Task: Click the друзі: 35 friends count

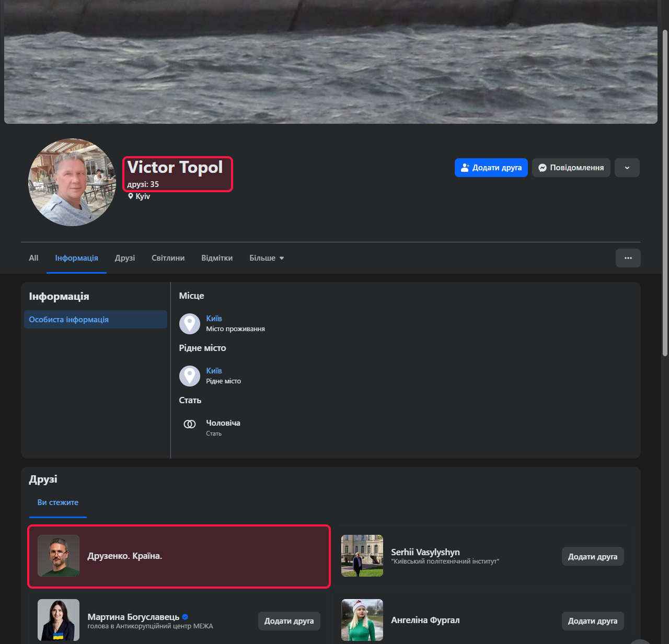Action: pyautogui.click(x=143, y=184)
